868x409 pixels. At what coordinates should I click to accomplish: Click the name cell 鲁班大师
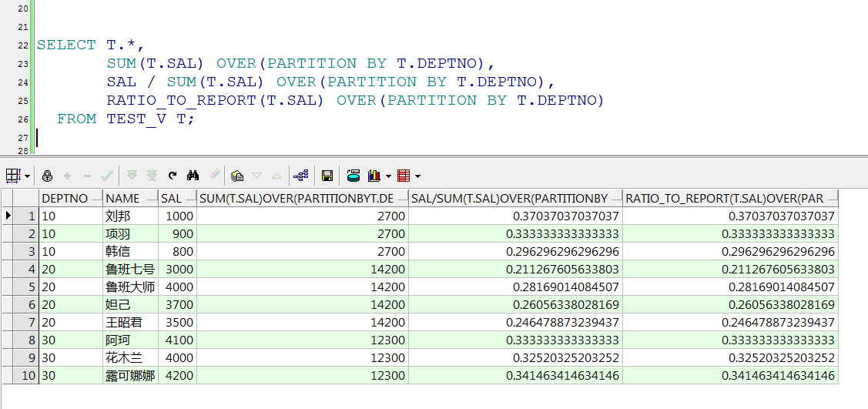pyautogui.click(x=131, y=287)
